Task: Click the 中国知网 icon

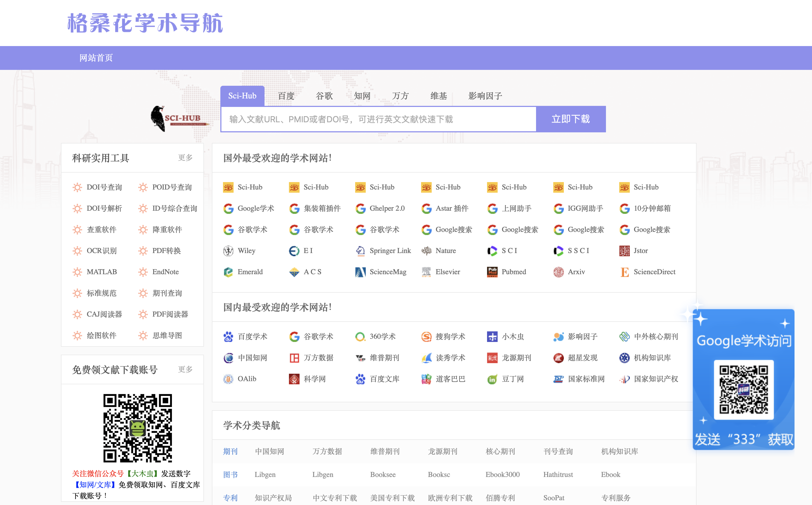Action: (x=228, y=358)
